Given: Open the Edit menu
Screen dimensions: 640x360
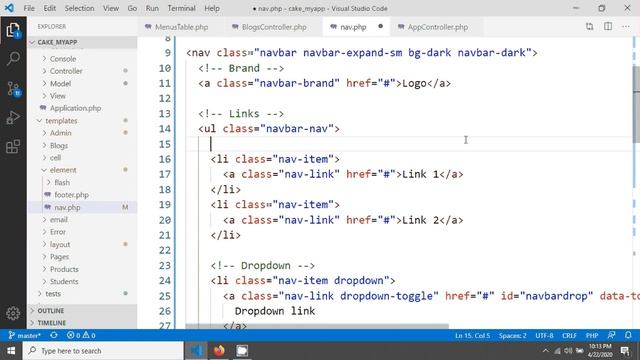Looking at the screenshot, I should (x=49, y=8).
